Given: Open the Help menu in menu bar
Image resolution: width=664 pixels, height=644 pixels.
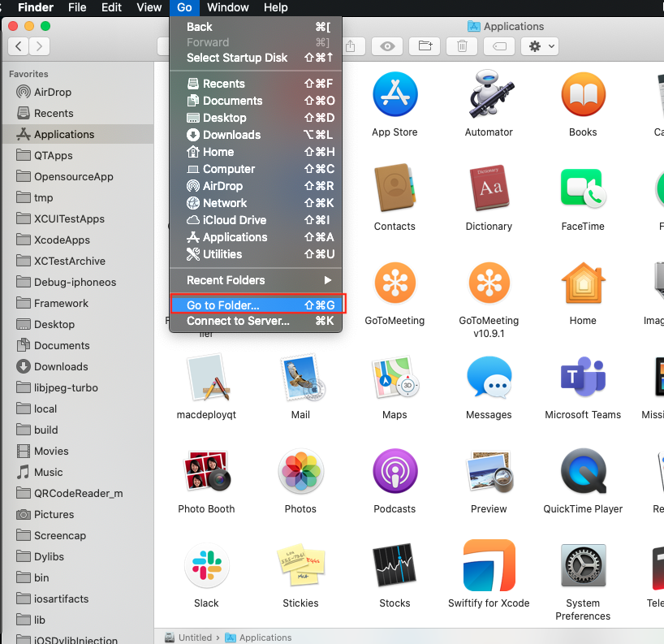Looking at the screenshot, I should point(276,7).
